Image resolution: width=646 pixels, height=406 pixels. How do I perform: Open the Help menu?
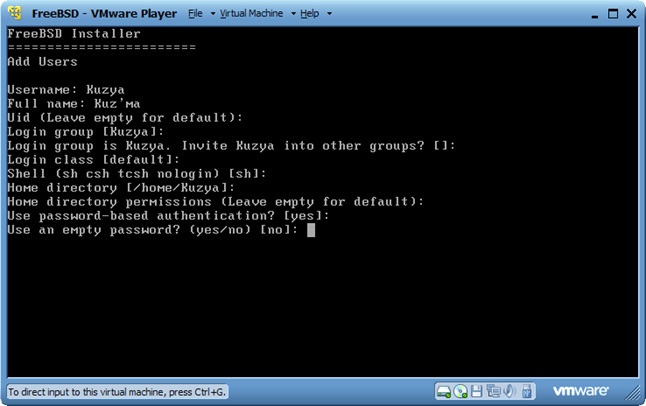310,14
